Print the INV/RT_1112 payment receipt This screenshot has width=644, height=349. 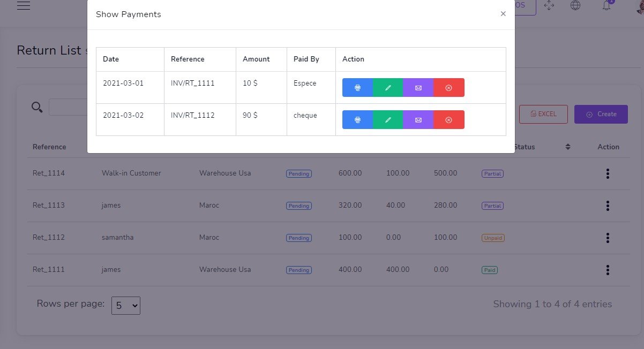pos(357,120)
